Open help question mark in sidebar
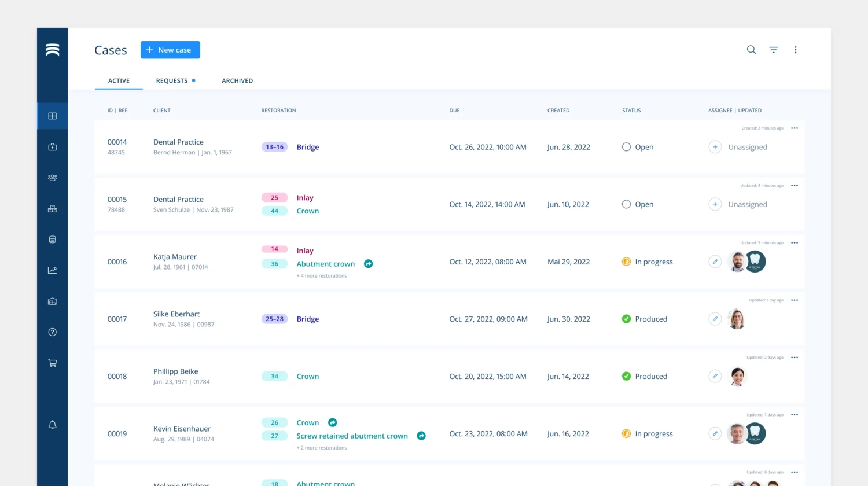Screen dimensions: 868x486 coord(53,332)
